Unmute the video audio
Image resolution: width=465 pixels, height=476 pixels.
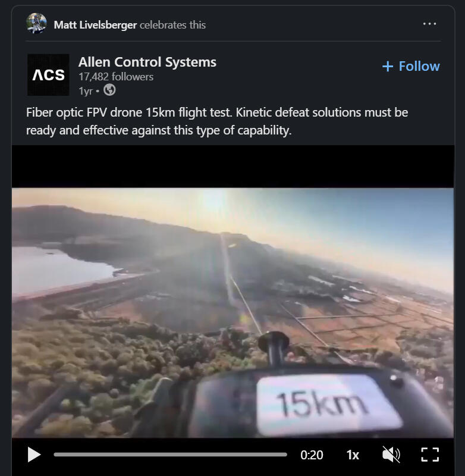(x=391, y=455)
